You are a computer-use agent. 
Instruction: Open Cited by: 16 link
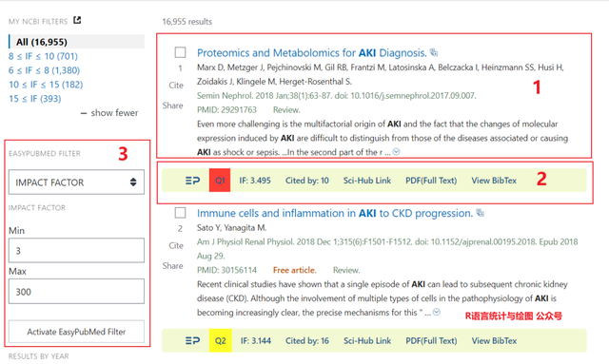click(x=307, y=341)
